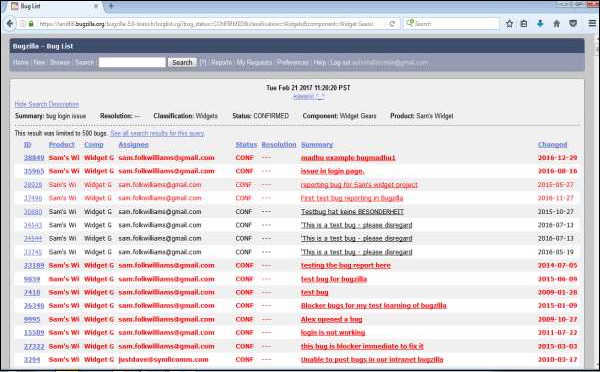Click changed date 2009-01-28
The image size is (600, 372).
tap(557, 292)
